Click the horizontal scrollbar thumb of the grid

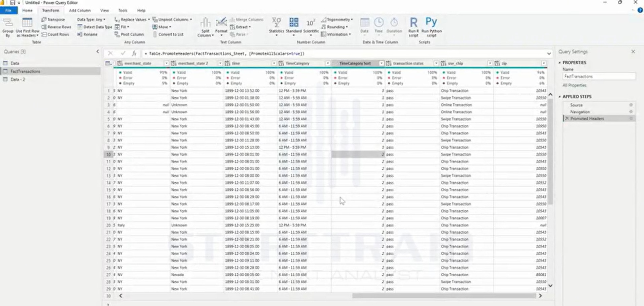coord(444,296)
